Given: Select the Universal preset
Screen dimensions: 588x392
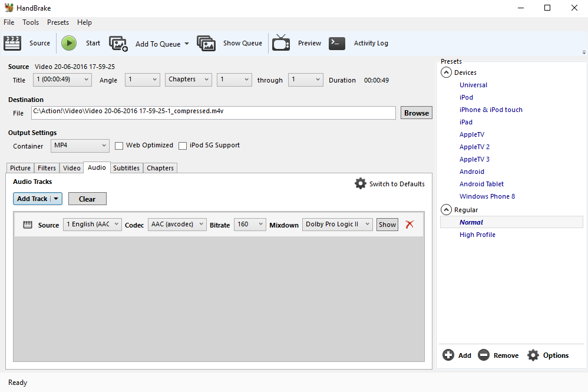Looking at the screenshot, I should pyautogui.click(x=473, y=85).
